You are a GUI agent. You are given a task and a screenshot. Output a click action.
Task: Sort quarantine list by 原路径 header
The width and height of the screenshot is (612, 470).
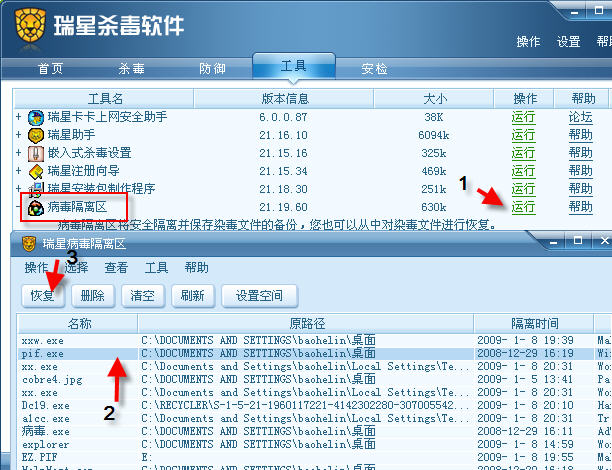(306, 324)
